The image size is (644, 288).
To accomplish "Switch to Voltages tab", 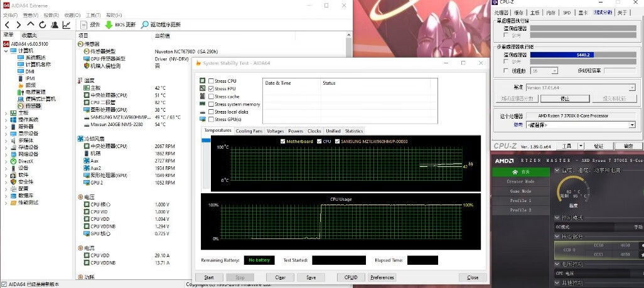I will [x=275, y=131].
